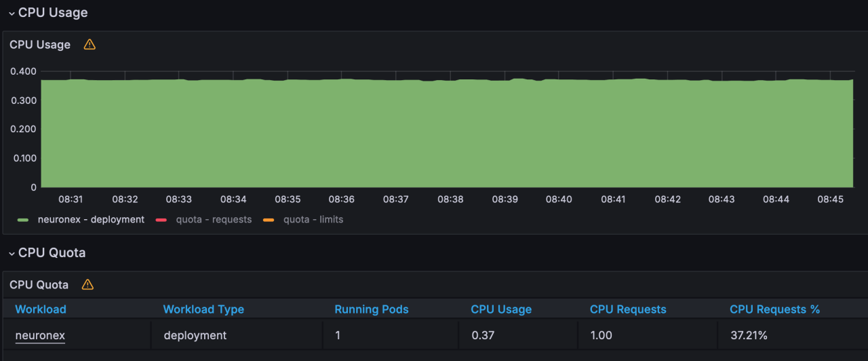Click the red quota requests legend swatch

(161, 220)
